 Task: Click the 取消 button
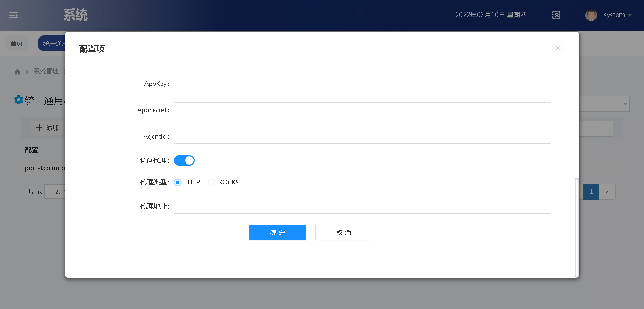343,233
